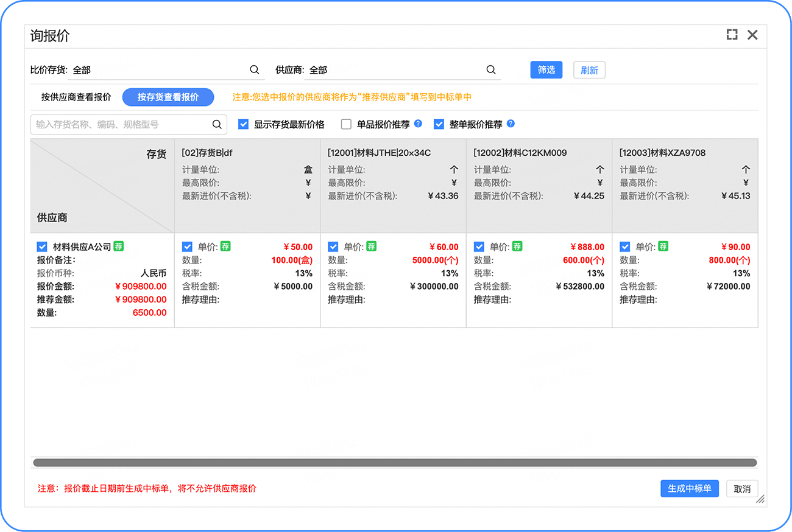
Task: Uncheck the 显示存货最新价格 checkbox
Action: [x=244, y=124]
